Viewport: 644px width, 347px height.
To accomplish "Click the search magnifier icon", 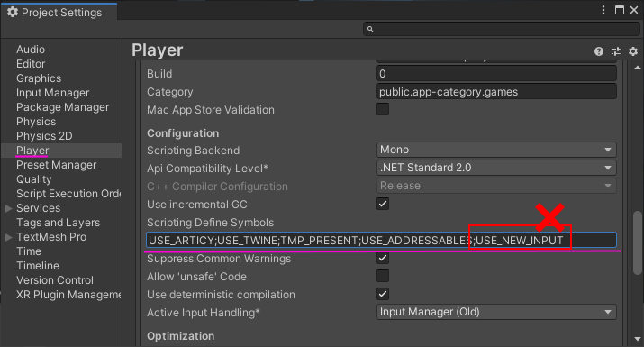I will tap(370, 29).
